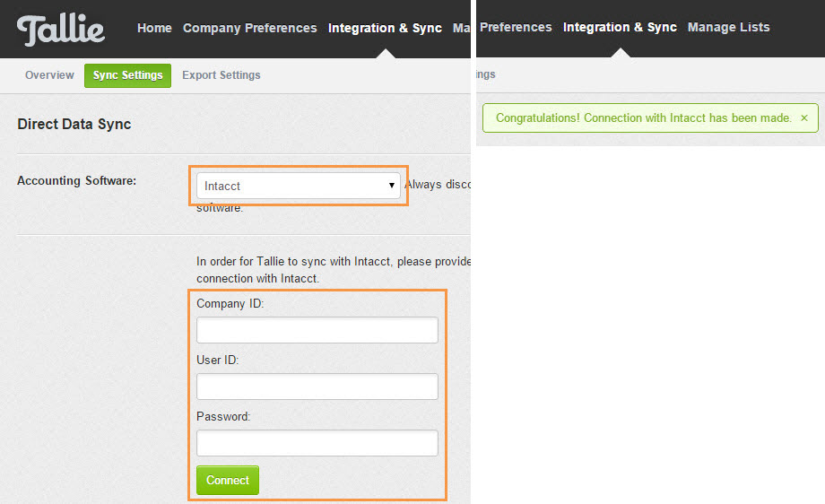Focus the Company ID field

tap(317, 330)
